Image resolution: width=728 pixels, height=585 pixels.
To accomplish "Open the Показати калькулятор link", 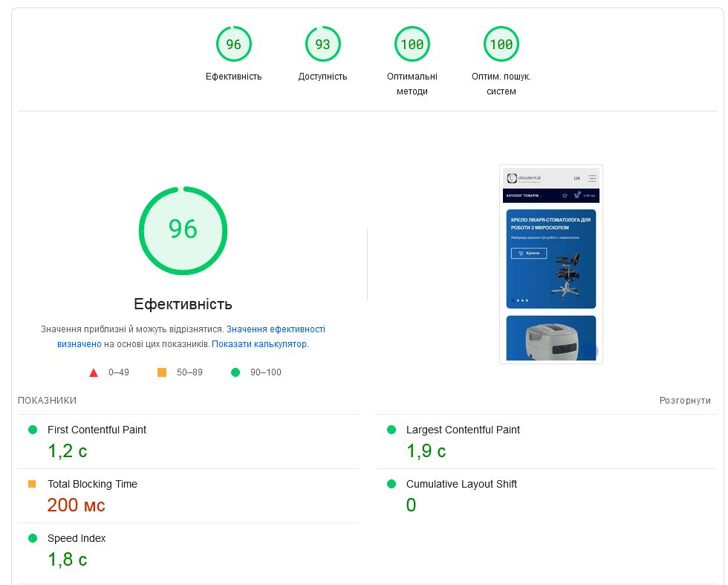I will click(259, 344).
